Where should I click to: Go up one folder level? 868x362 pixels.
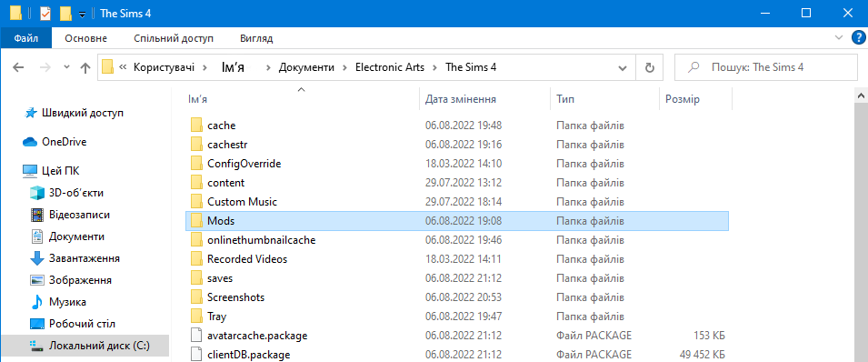[x=85, y=67]
